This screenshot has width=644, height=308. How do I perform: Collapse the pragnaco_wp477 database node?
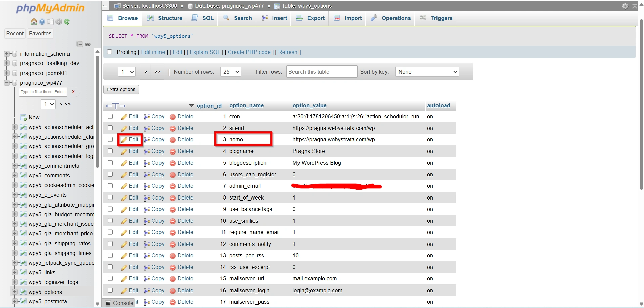pyautogui.click(x=6, y=83)
